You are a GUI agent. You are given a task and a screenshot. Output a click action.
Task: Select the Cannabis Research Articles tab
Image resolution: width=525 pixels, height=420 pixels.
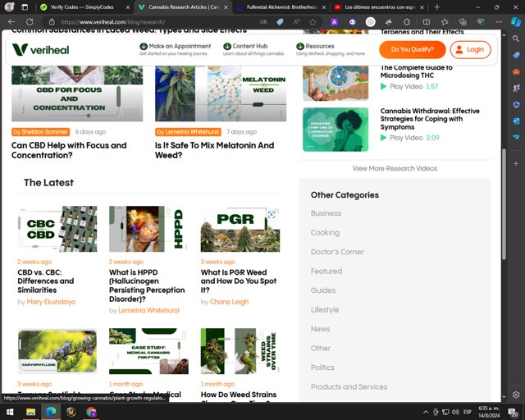click(184, 7)
